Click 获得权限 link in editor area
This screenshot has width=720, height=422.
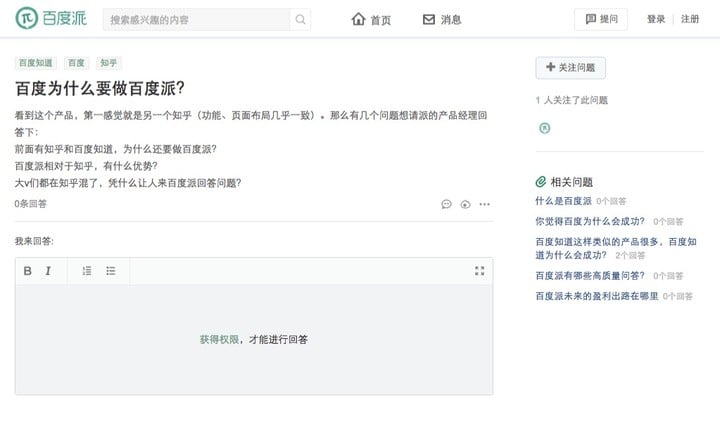(x=219, y=339)
